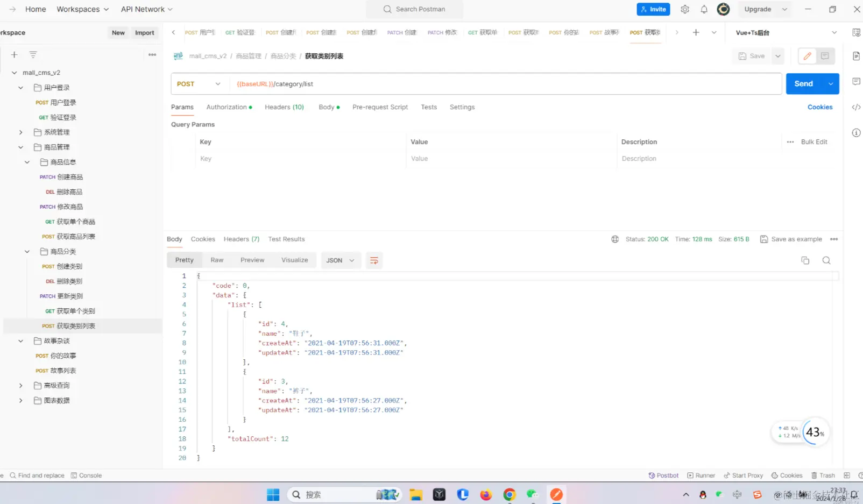Open the Pre-request Script tab
863x504 pixels.
tap(380, 107)
